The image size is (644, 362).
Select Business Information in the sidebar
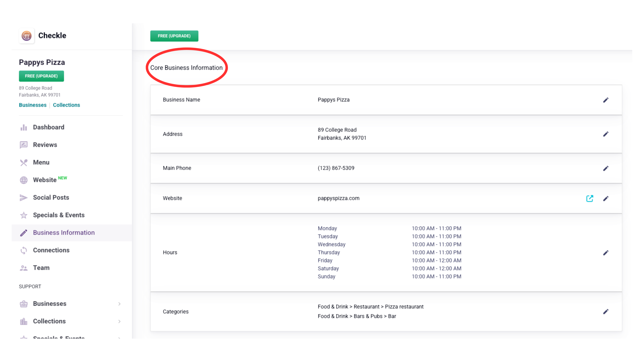72,233
